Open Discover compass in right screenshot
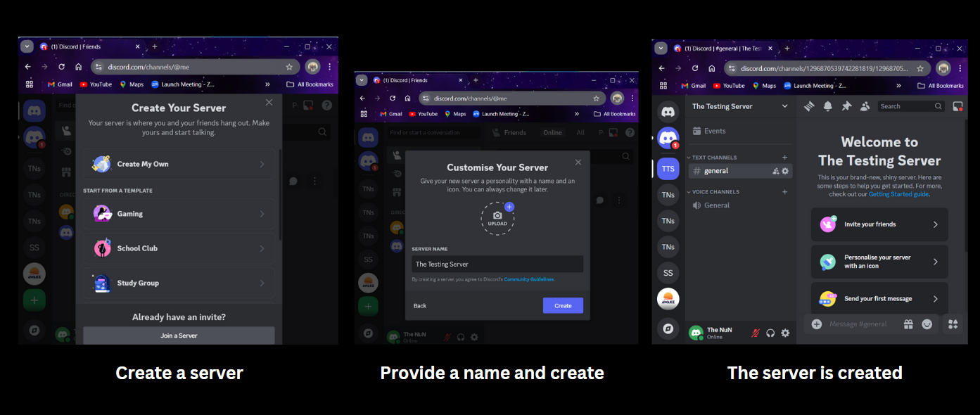This screenshot has width=980, height=415. [x=668, y=328]
